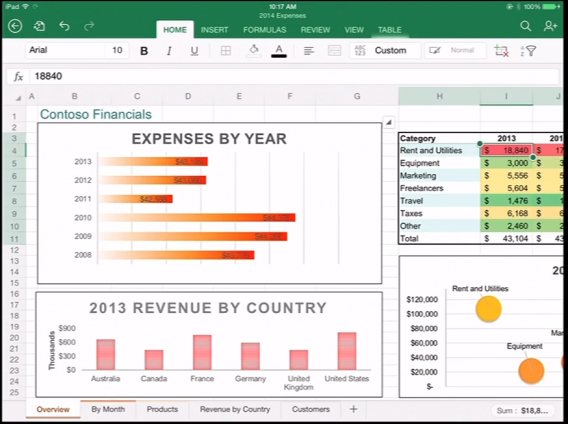Switch to the REVIEW ribbon tab
Viewport: 568px width, 424px height.
315,30
